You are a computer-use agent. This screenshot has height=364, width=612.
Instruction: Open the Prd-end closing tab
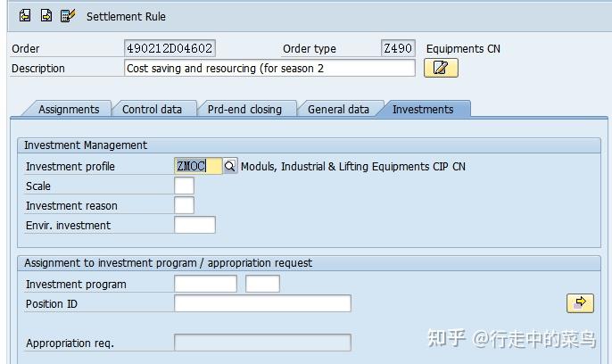[244, 109]
